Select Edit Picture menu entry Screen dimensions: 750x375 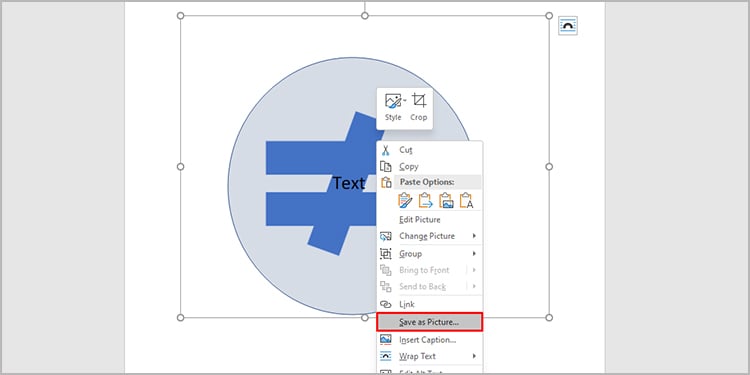coord(430,220)
